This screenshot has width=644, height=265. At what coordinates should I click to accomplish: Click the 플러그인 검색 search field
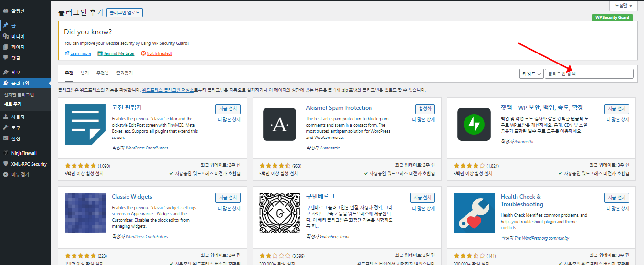point(589,74)
